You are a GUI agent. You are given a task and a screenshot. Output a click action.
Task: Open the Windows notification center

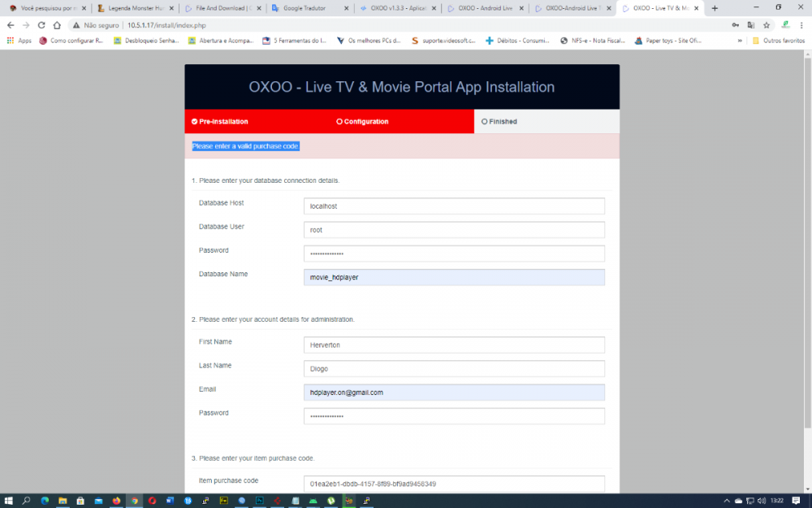coord(796,501)
